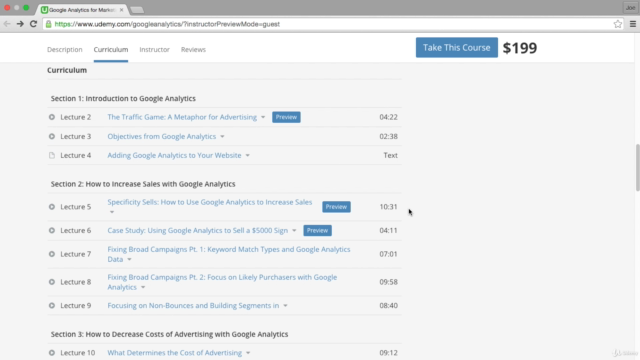Expand Case Study $5000 Sign arrow
Screen dimensions: 640x360
coord(294,231)
